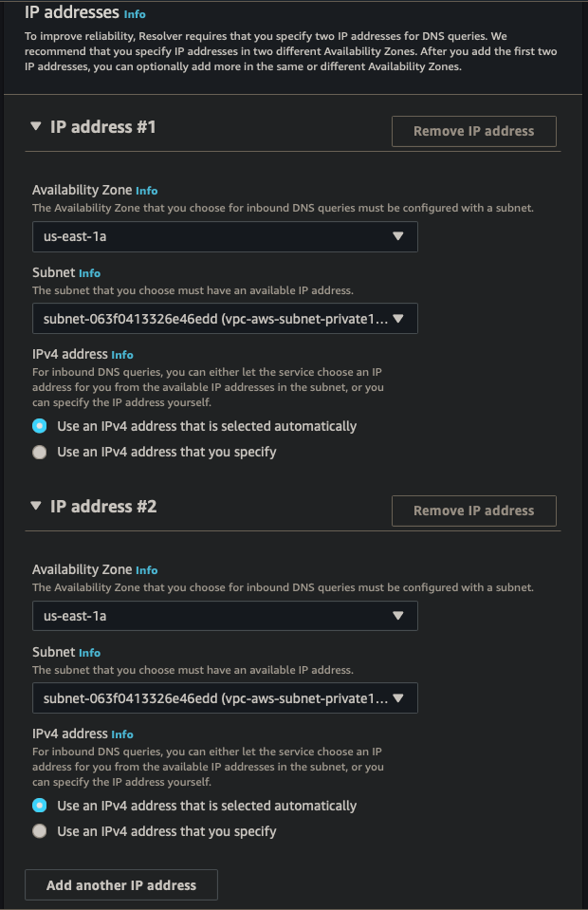Select 'Use an IPv4 address that you specify' under IP address #1
Screen dimensions: 588x910
[x=40, y=452]
